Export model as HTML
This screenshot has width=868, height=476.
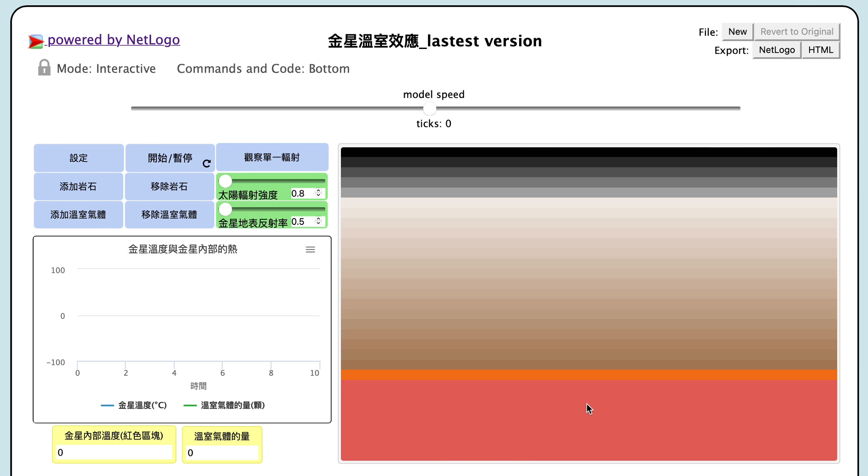[820, 50]
